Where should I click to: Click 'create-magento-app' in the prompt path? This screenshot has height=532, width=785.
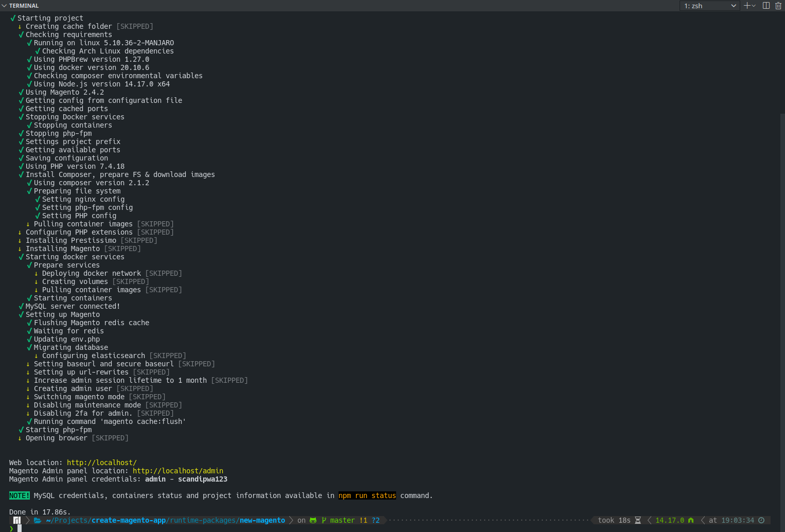pos(129,520)
